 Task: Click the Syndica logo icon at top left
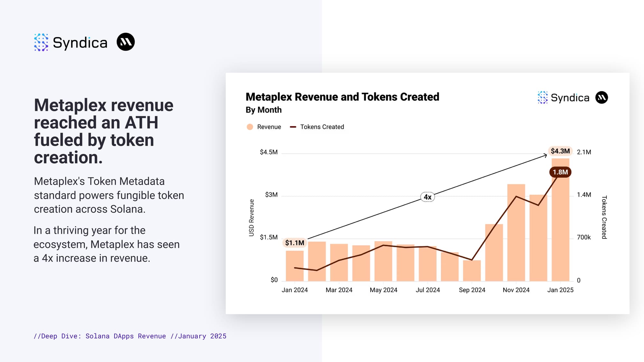[x=41, y=42]
